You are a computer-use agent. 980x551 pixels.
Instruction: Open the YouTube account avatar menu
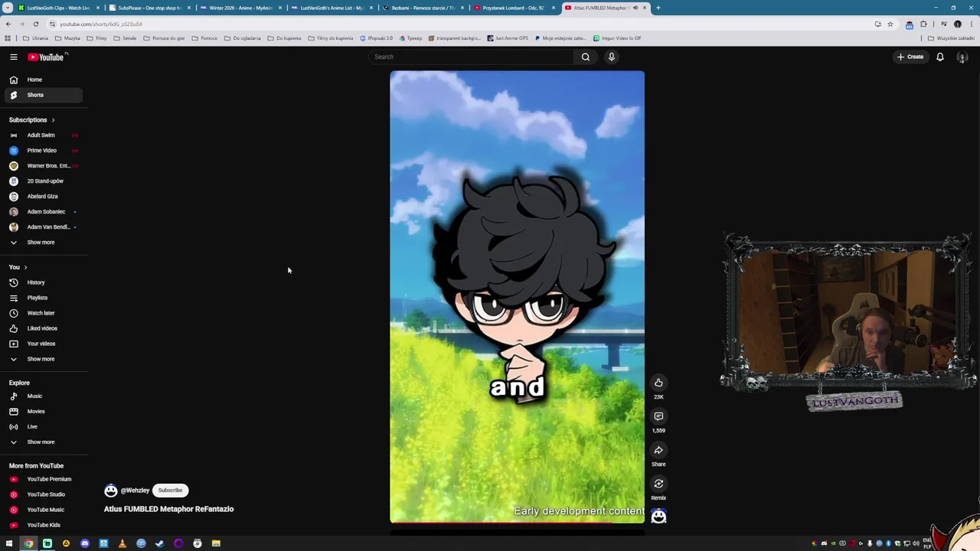962,57
